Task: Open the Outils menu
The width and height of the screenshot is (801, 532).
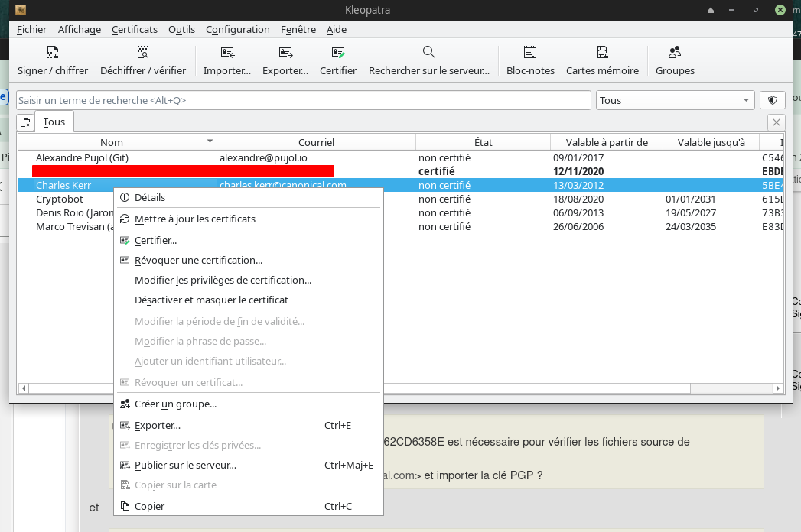Action: click(182, 30)
